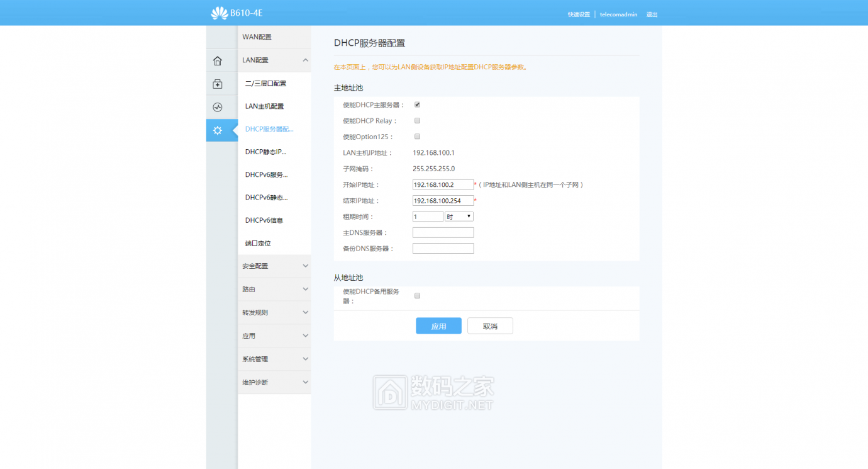Select DHCP服务器配置 submenu item
The width and height of the screenshot is (868, 469).
(269, 129)
